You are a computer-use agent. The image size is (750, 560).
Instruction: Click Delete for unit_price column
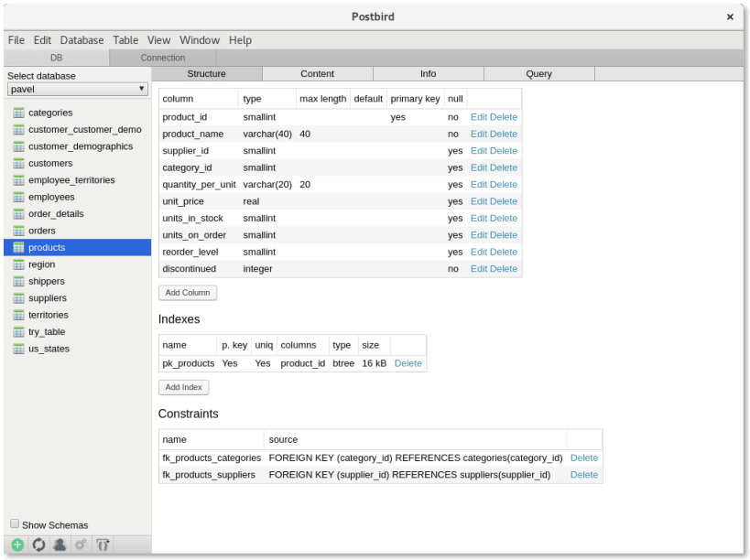[x=503, y=201]
